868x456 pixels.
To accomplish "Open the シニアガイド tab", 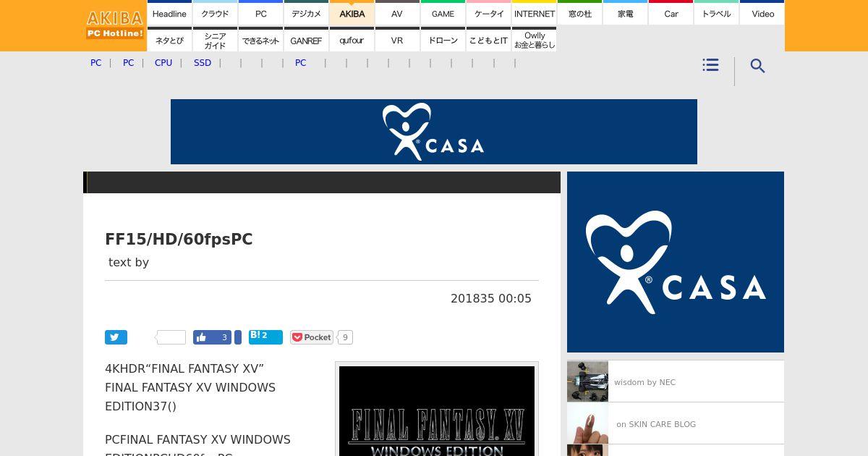I will pos(215,40).
